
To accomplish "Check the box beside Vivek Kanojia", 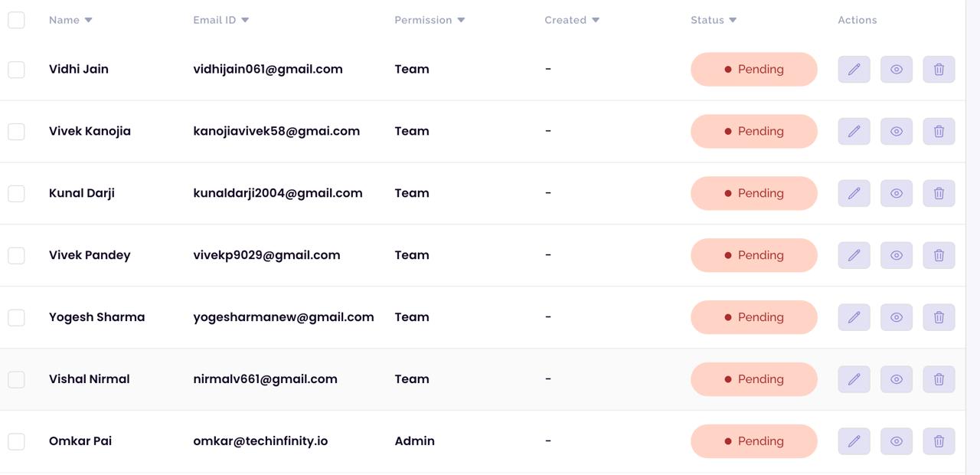I will 16,131.
